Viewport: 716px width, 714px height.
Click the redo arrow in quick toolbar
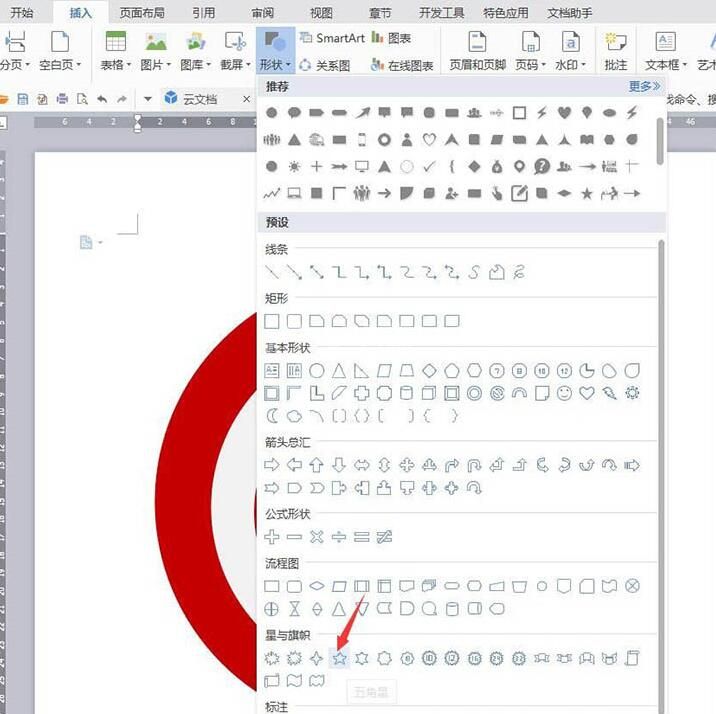point(121,99)
